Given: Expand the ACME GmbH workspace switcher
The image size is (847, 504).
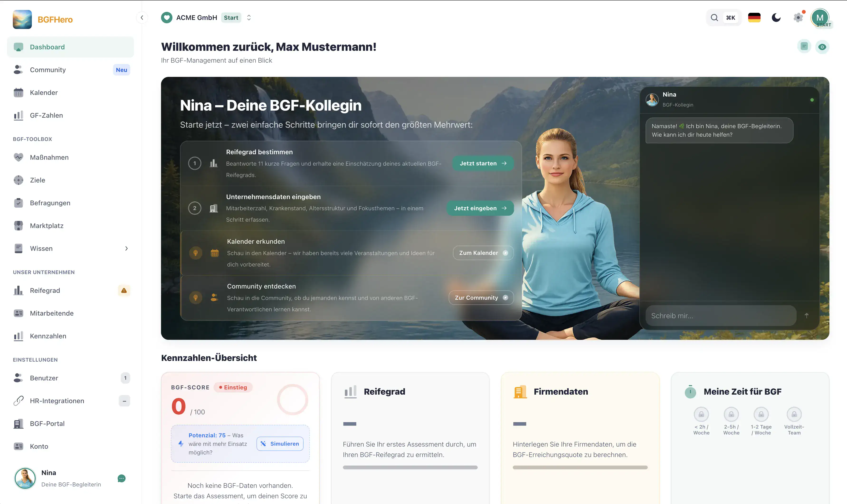Looking at the screenshot, I should [249, 17].
